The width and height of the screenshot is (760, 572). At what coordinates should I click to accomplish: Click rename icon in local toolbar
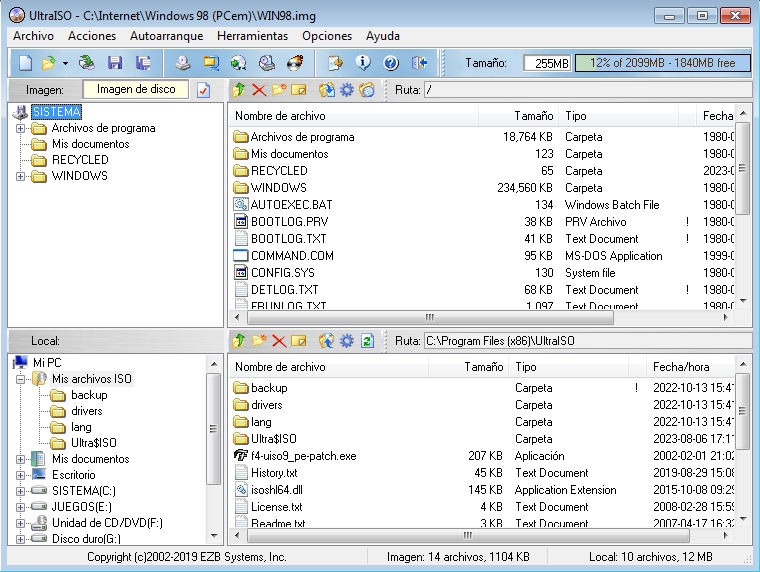(299, 341)
